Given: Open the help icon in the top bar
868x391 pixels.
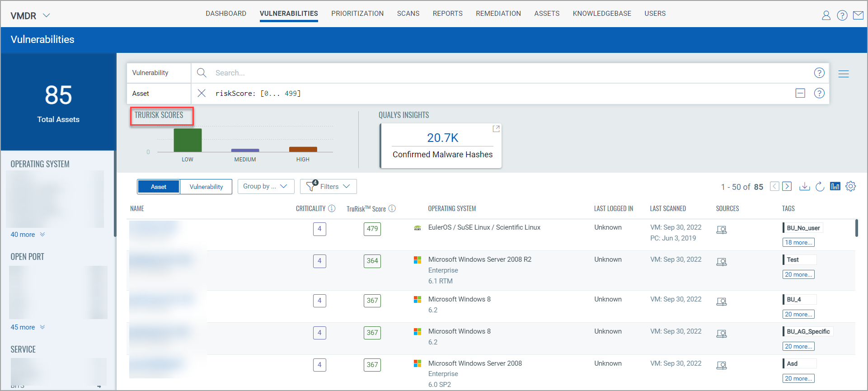Looking at the screenshot, I should click(x=842, y=16).
